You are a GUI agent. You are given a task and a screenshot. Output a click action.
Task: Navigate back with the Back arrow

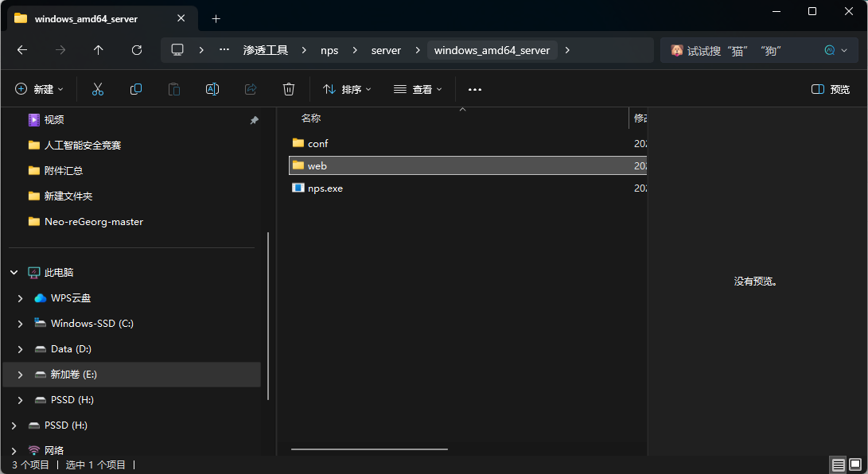22,50
